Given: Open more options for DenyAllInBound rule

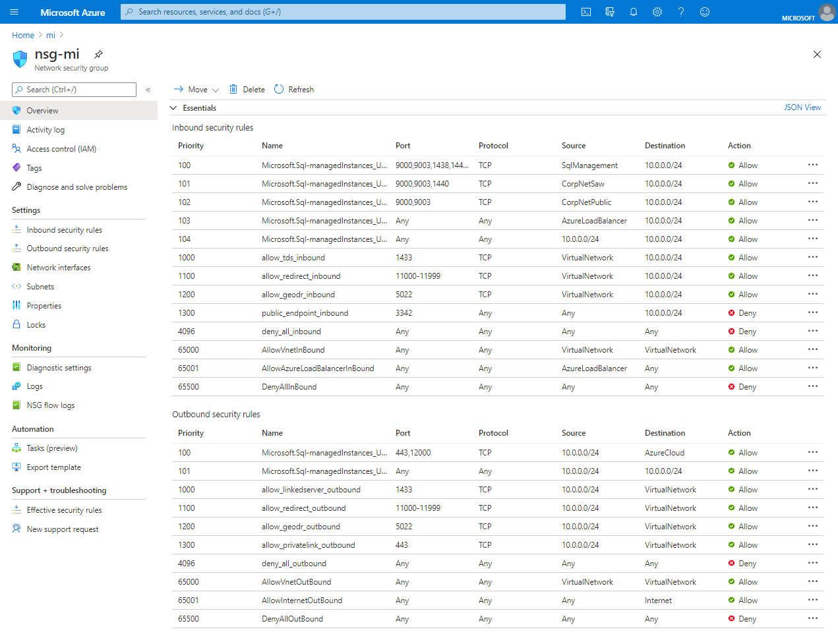Looking at the screenshot, I should pos(812,387).
